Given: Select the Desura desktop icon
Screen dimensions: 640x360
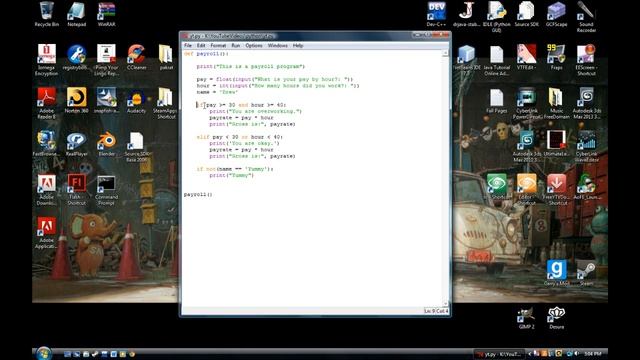Looking at the screenshot, I should pos(556,318).
